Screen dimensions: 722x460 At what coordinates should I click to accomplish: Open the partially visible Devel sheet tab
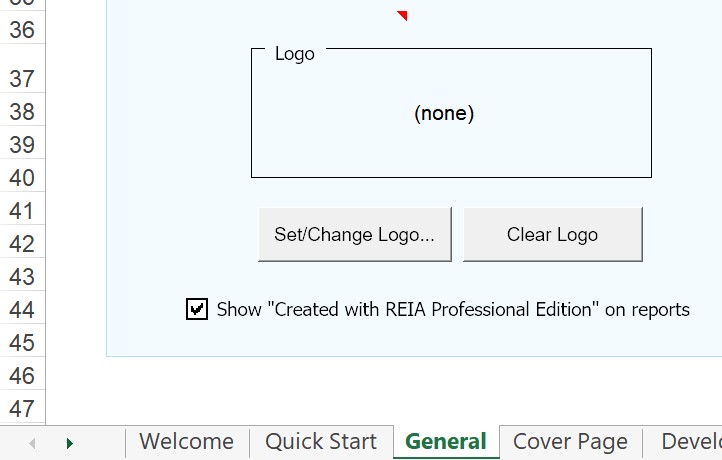[x=691, y=442]
